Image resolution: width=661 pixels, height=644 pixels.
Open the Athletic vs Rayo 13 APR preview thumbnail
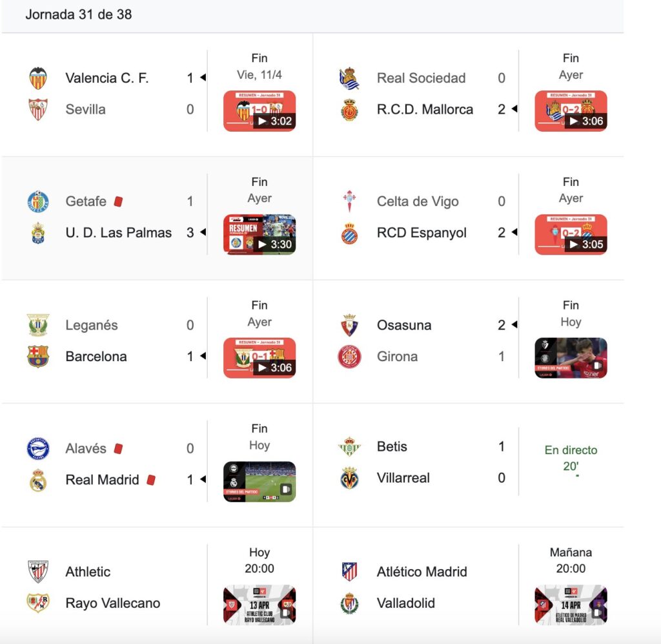259,605
